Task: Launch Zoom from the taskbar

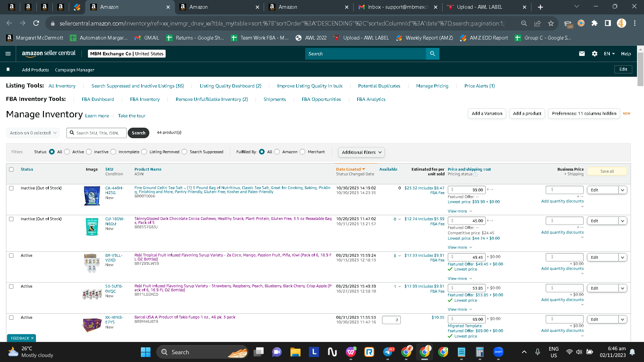Action: [498, 352]
